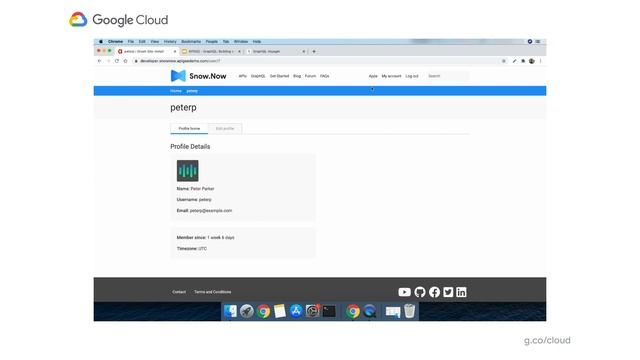The height and width of the screenshot is (360, 640).
Task: Click the Home breadcrumb link
Action: pyautogui.click(x=176, y=91)
